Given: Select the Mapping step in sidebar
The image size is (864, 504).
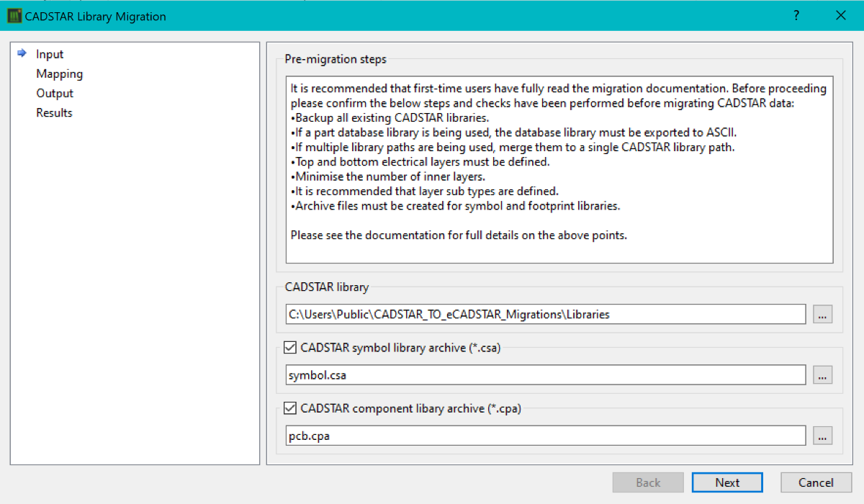Looking at the screenshot, I should coord(60,73).
